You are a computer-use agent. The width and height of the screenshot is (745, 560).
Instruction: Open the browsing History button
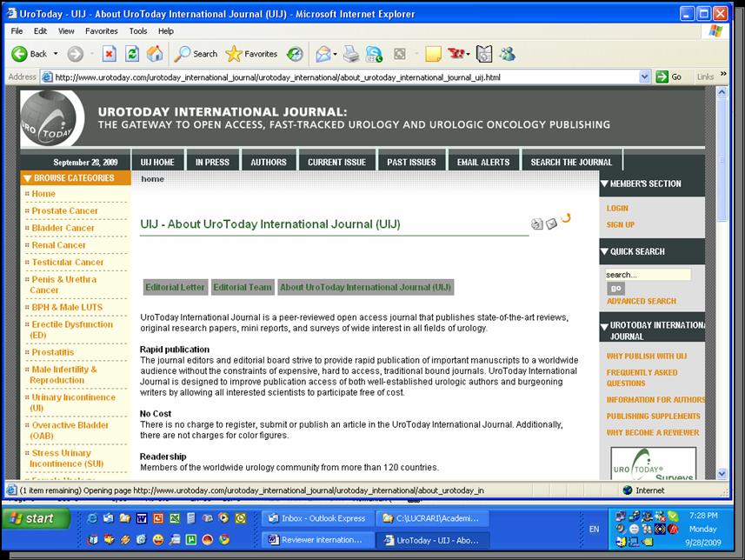295,54
